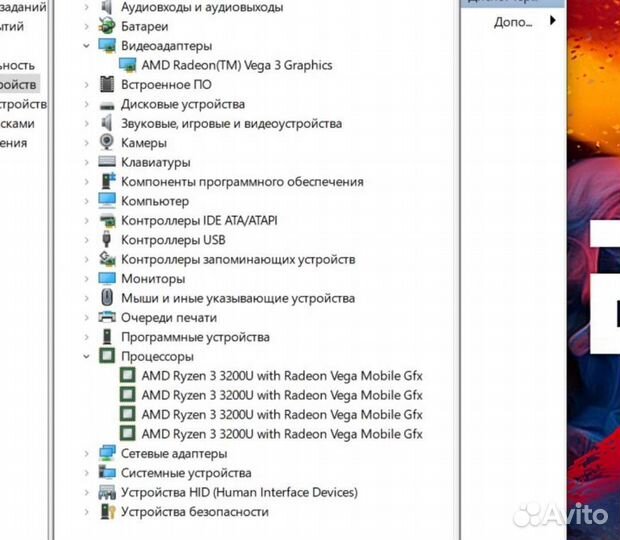This screenshot has width=620, height=540.
Task: Click the software components icon
Action: [108, 181]
